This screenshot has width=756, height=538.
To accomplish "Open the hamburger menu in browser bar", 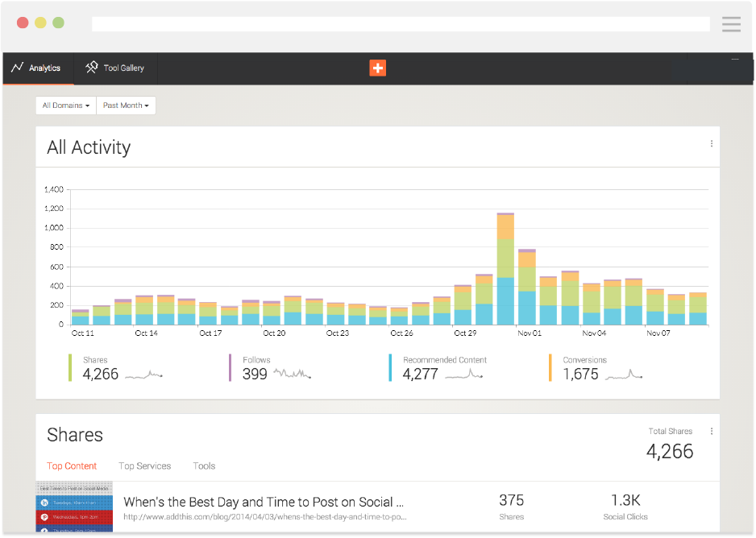I will tap(731, 23).
